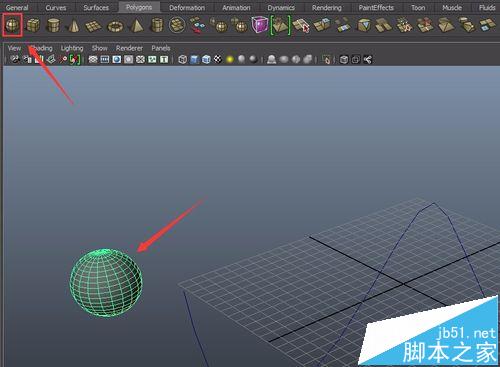Toggle use all lights yellow sphere icon
This screenshot has height=367, width=500.
pyautogui.click(x=230, y=59)
